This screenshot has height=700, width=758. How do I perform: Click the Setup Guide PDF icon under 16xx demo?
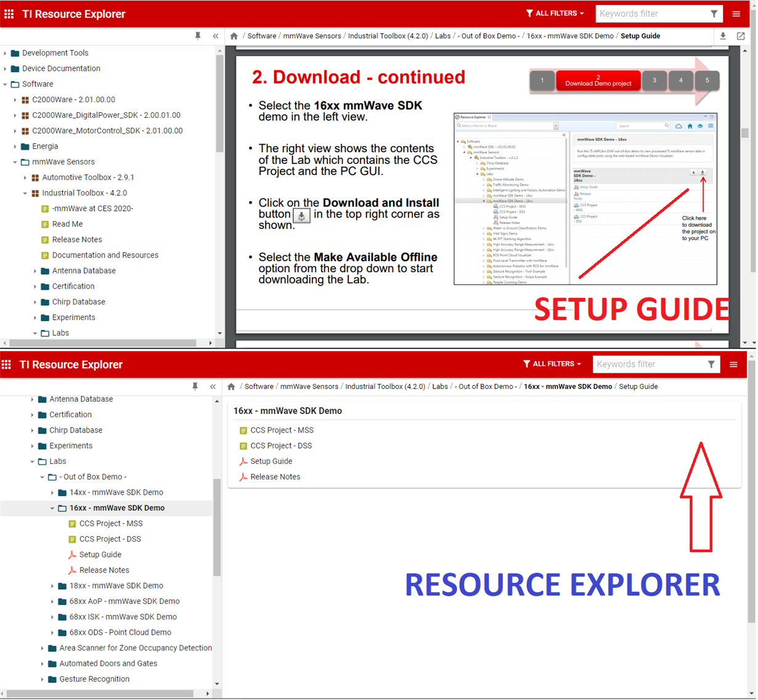(72, 554)
